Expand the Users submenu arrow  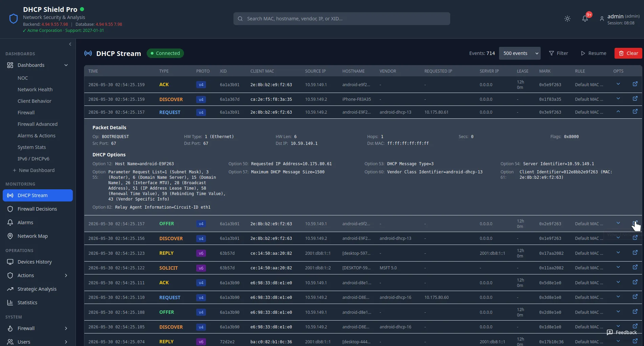66,342
